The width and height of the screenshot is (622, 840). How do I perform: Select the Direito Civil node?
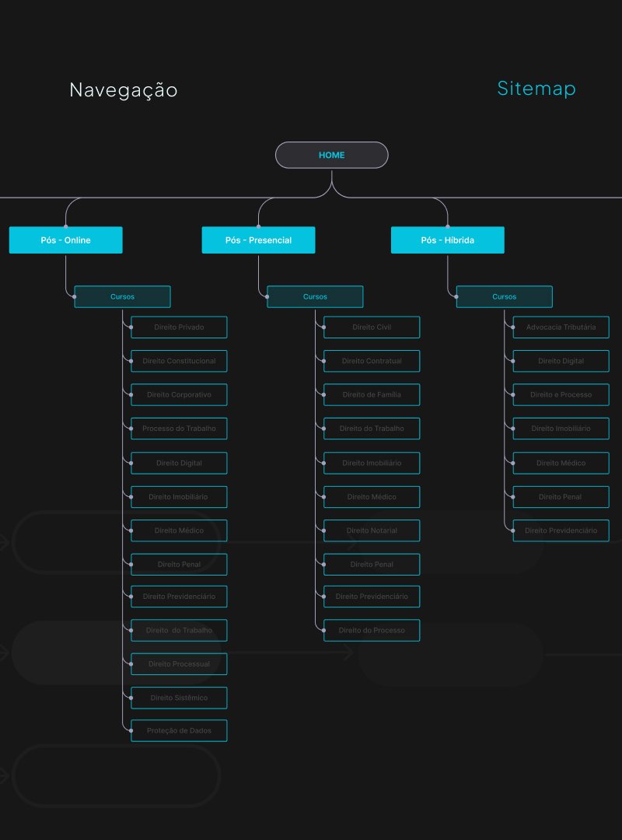tap(372, 327)
